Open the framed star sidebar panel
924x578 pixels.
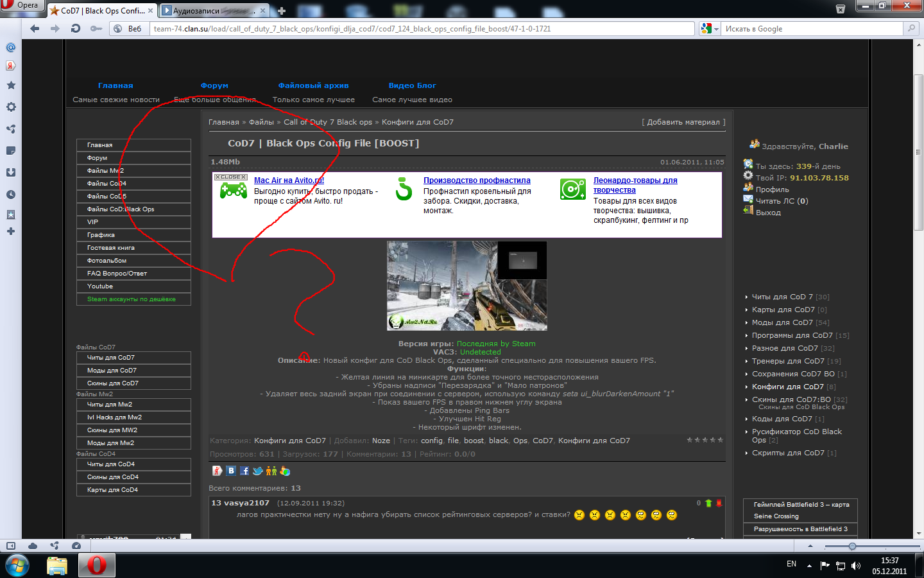pos(11,215)
